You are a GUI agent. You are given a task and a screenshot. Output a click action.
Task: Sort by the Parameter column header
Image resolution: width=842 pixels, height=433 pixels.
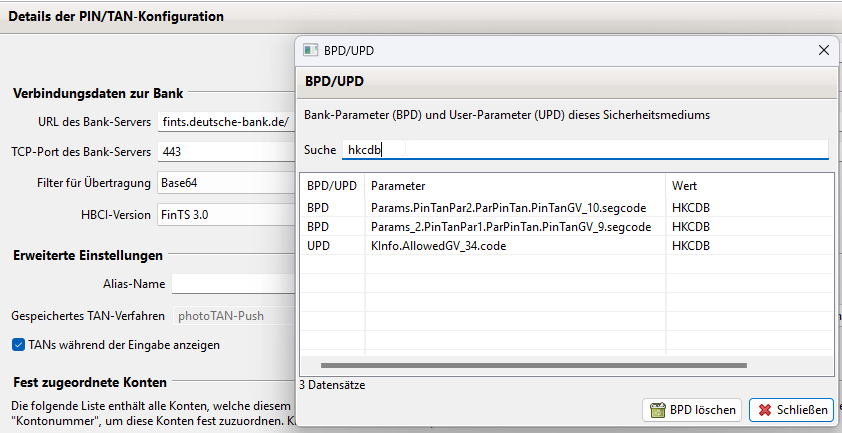(x=515, y=186)
